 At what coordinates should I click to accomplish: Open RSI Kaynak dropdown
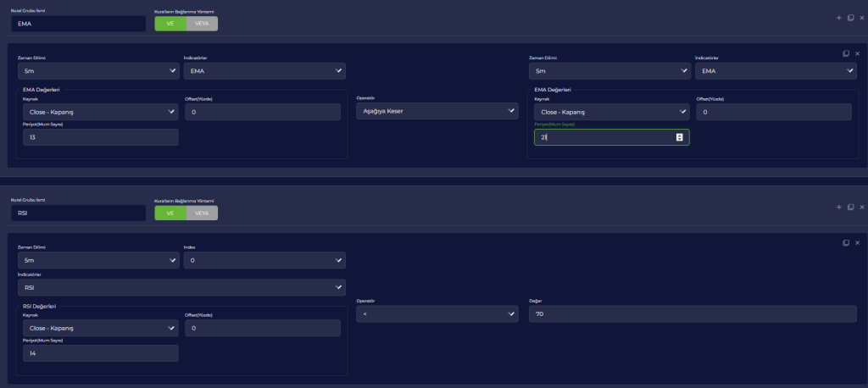point(100,328)
